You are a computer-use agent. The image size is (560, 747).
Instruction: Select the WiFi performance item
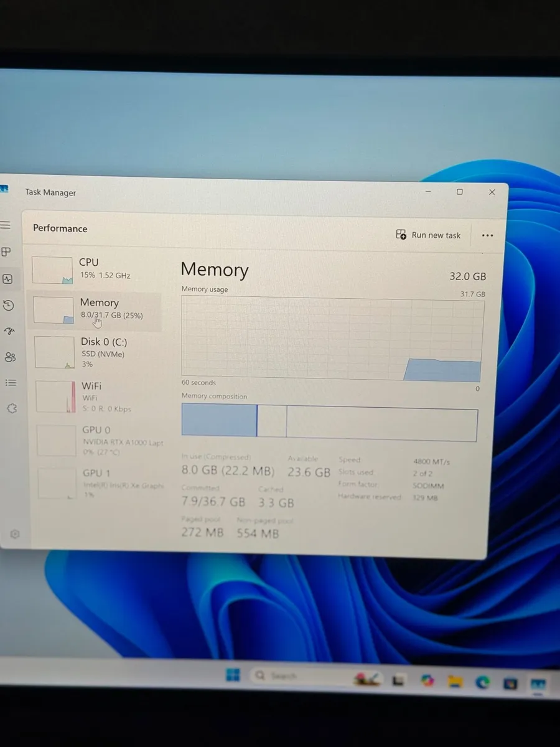click(98, 397)
